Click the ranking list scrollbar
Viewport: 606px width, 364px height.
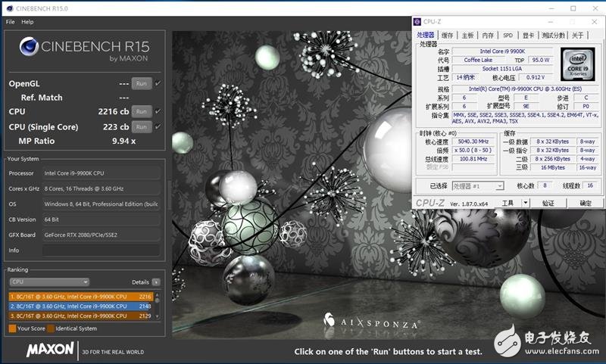(157, 306)
